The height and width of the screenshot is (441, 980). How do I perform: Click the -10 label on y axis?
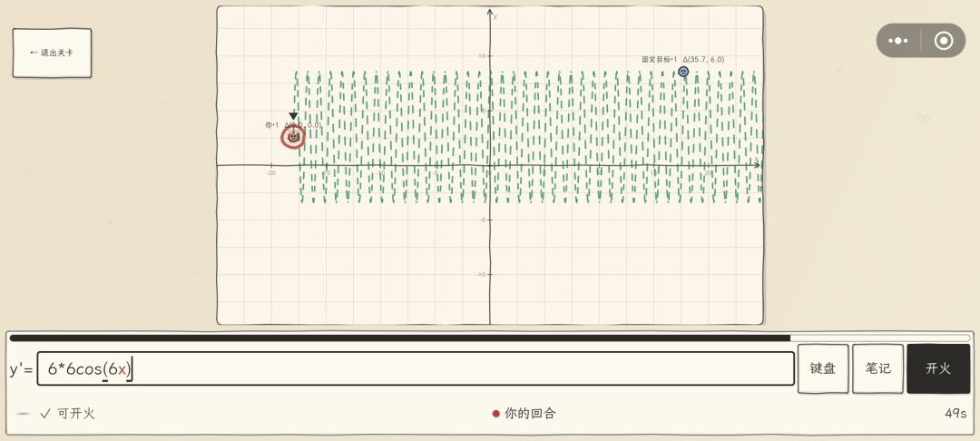coord(479,274)
